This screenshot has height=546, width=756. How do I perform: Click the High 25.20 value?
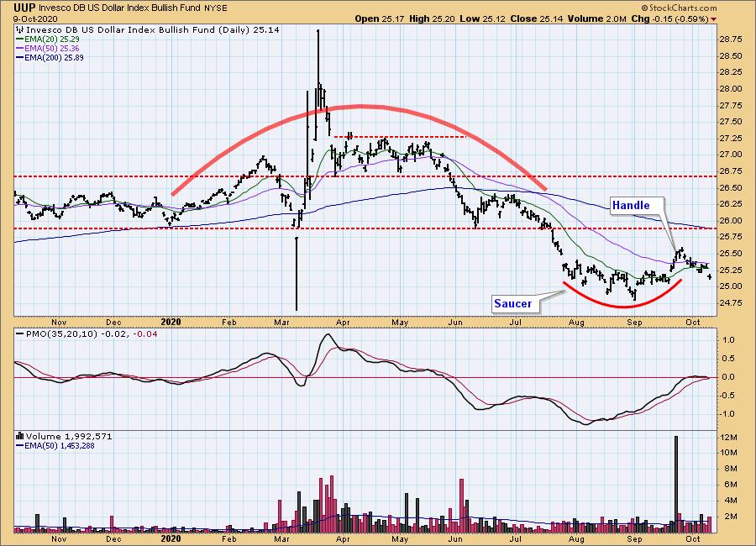pos(432,18)
